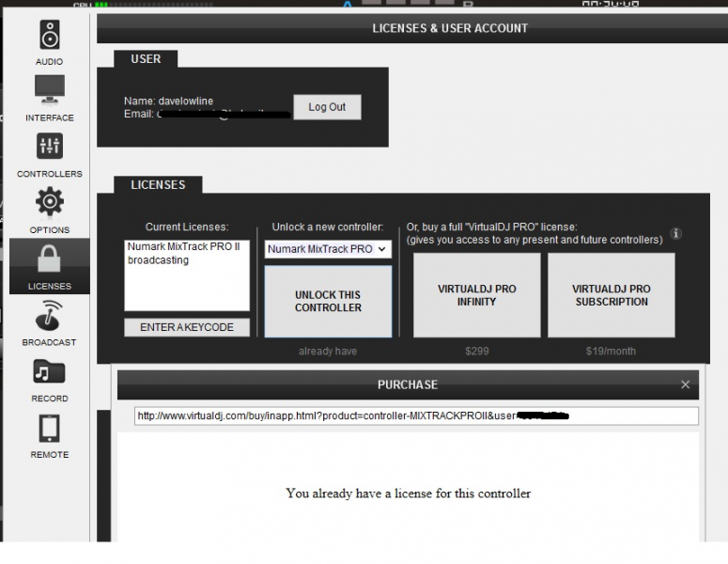Open the Broadcast antenna icon
Image resolution: width=728 pixels, height=564 pixels.
pyautogui.click(x=49, y=315)
